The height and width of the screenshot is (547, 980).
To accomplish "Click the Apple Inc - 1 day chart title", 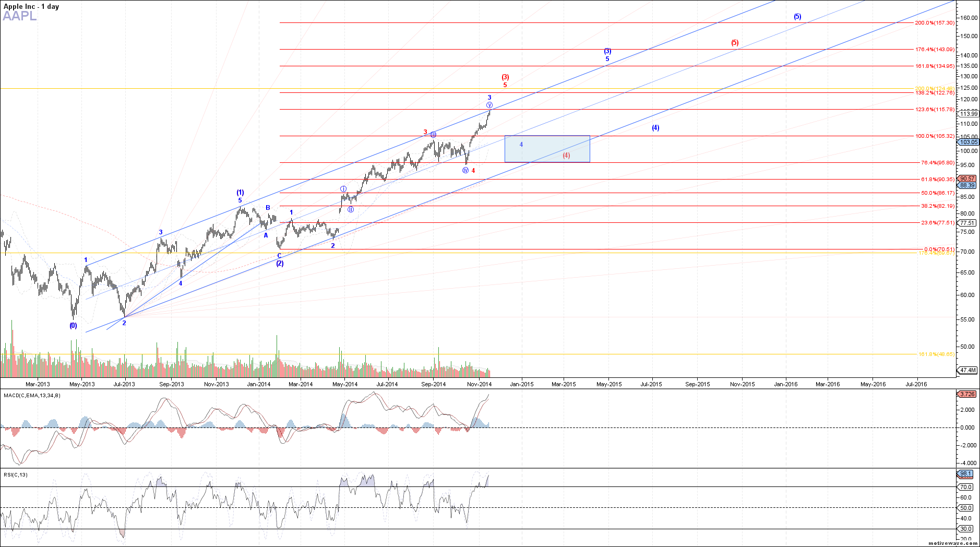I will pyautogui.click(x=31, y=7).
